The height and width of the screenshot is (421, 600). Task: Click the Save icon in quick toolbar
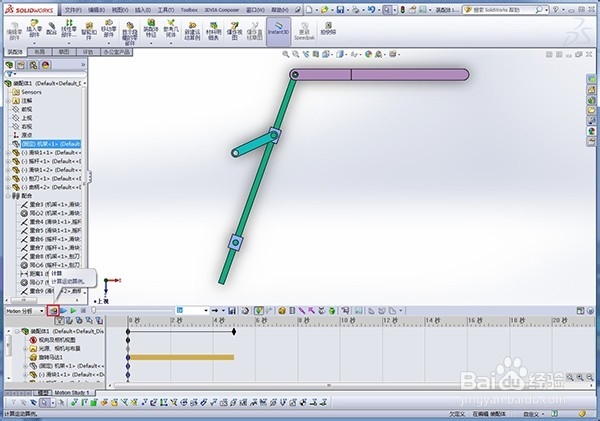click(x=340, y=10)
